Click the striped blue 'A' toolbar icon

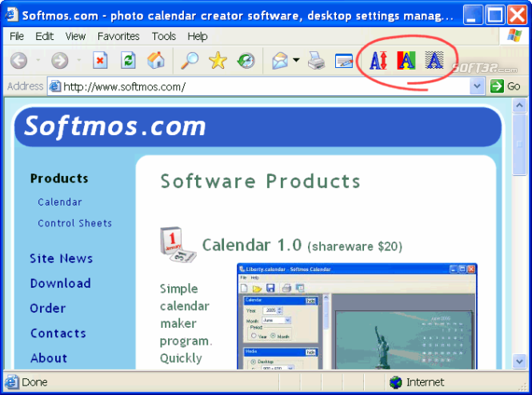pos(434,61)
